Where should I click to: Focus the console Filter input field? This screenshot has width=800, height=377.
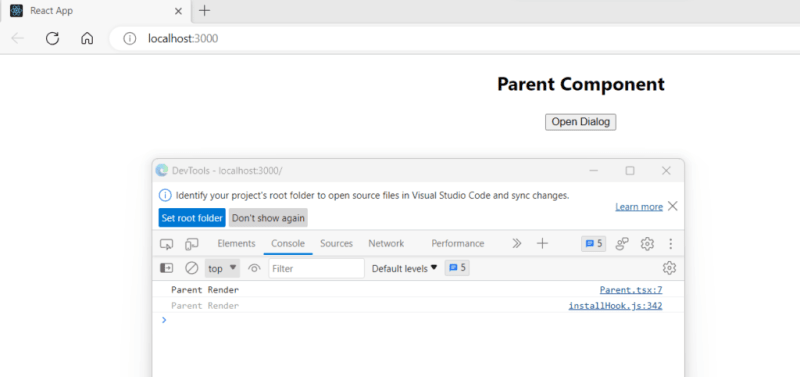(316, 268)
